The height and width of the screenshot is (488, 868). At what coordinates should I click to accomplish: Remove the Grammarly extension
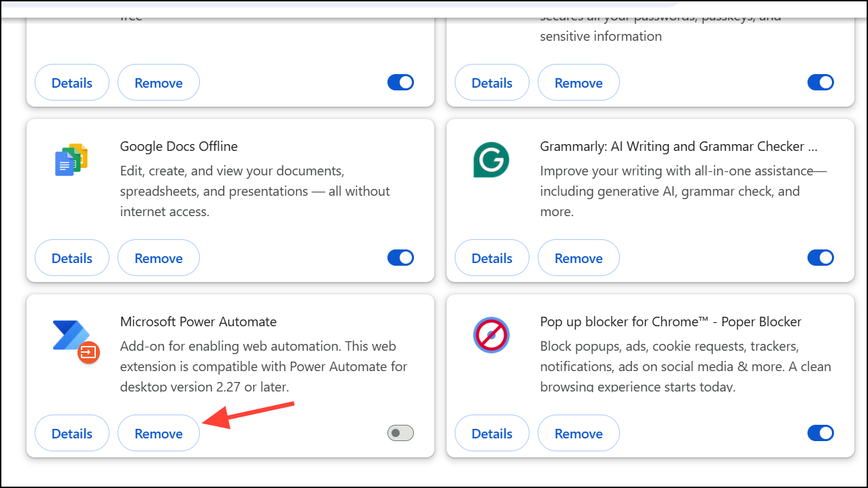(578, 258)
